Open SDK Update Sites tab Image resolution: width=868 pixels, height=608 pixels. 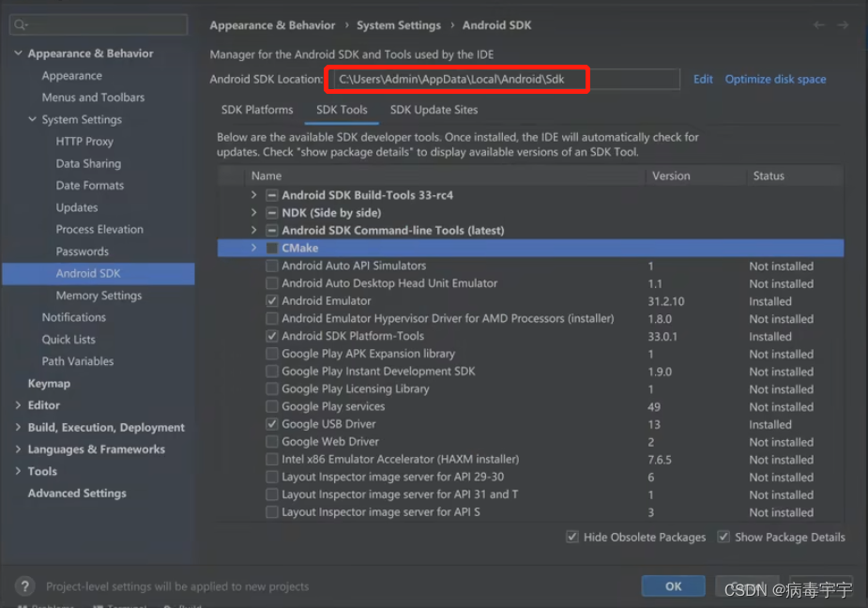tap(434, 110)
